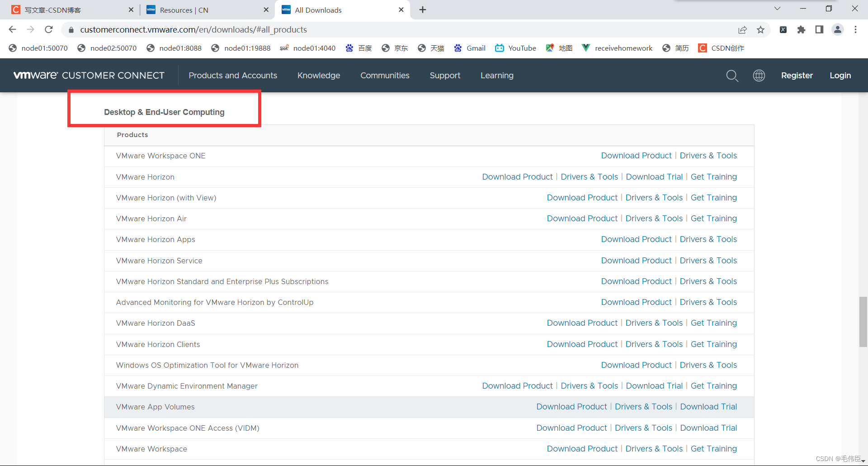This screenshot has height=466, width=868.
Task: Open the extensions puzzle icon
Action: pyautogui.click(x=801, y=29)
